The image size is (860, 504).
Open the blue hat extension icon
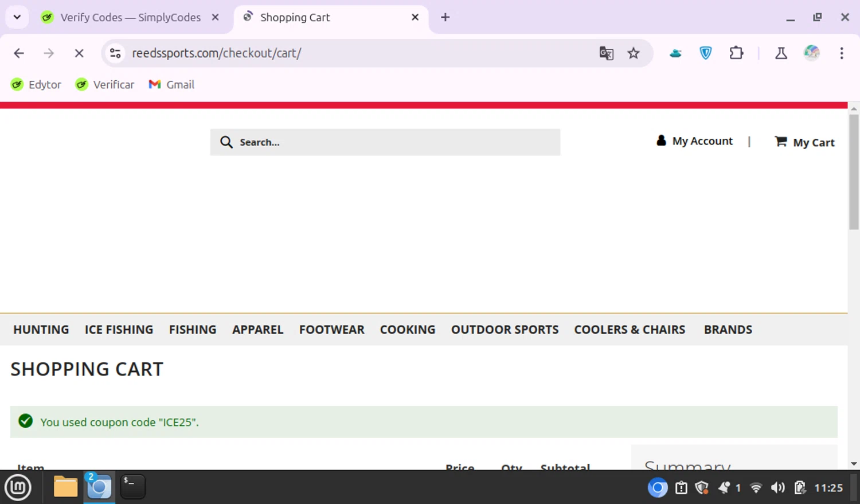tap(675, 53)
